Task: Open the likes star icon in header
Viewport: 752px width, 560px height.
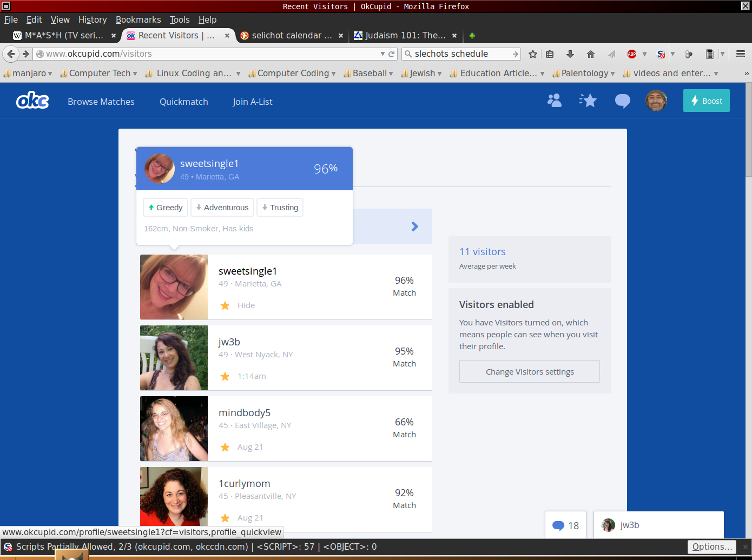Action: 588,101
